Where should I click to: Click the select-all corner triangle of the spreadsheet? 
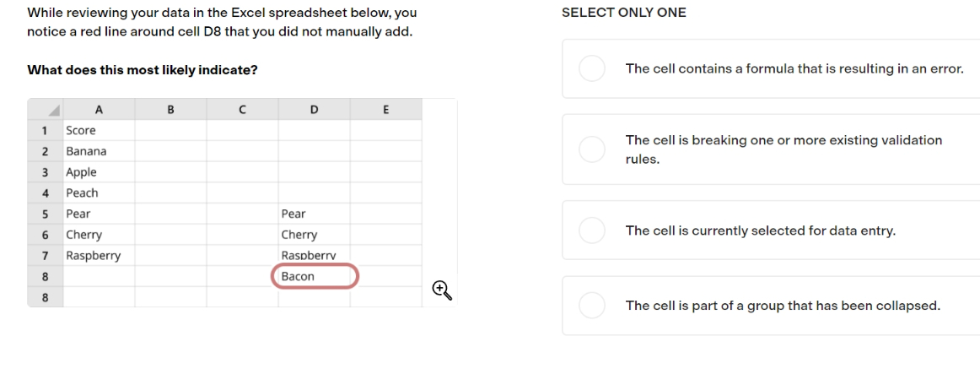[54, 110]
